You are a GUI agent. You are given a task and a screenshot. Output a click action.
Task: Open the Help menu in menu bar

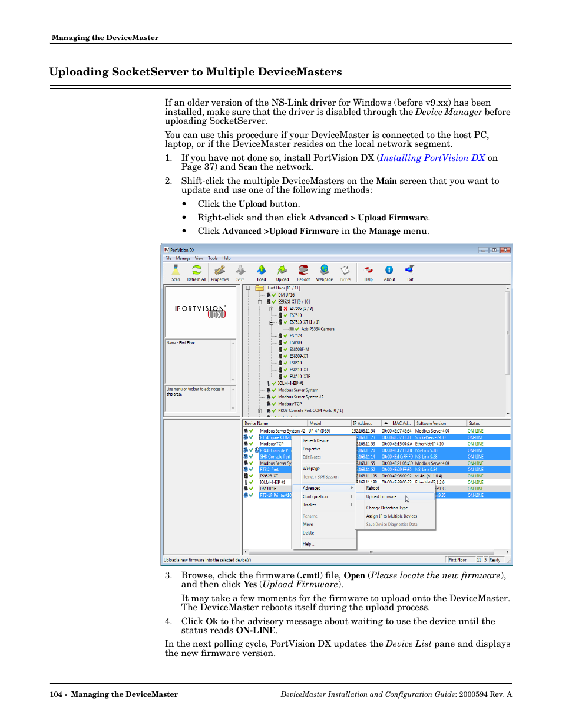tap(226, 258)
